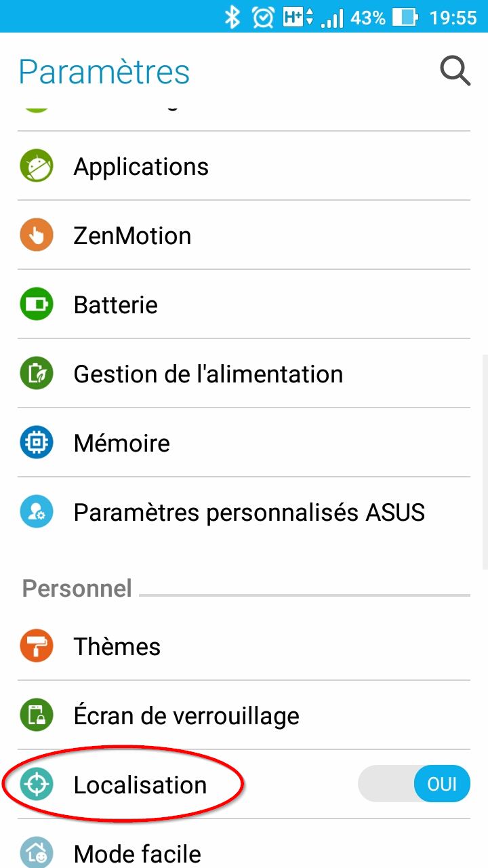The height and width of the screenshot is (868, 488).
Task: Tap the search magnifier icon
Action: [455, 71]
